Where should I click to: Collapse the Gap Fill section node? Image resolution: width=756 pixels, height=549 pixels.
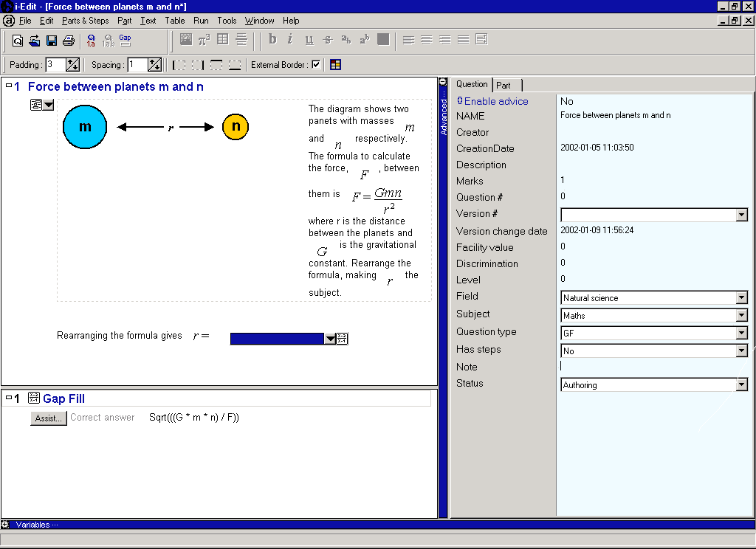click(x=8, y=398)
